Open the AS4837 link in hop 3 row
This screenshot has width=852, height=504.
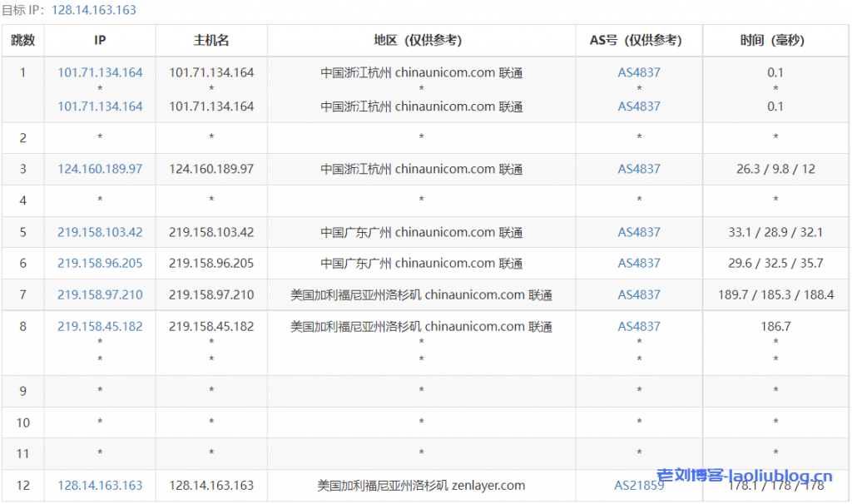pyautogui.click(x=639, y=169)
